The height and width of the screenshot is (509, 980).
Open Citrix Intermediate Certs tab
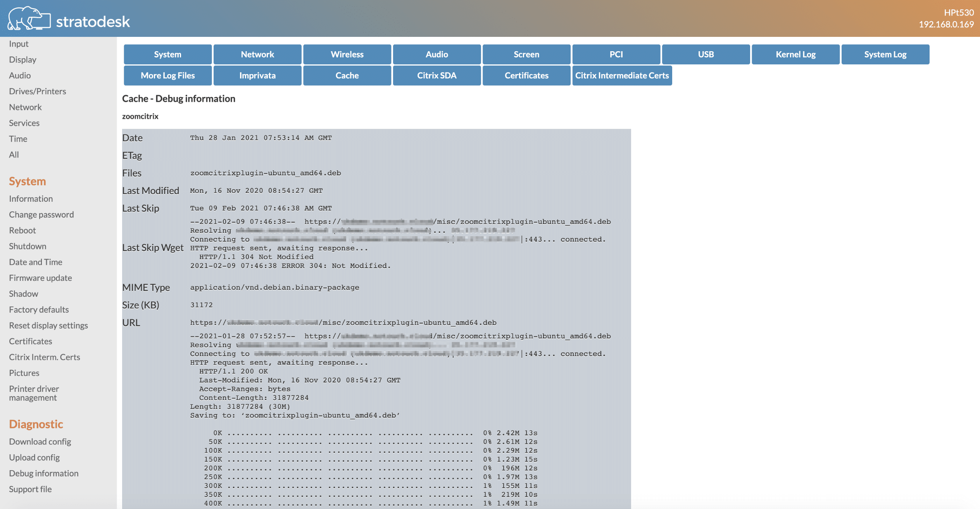pos(622,75)
